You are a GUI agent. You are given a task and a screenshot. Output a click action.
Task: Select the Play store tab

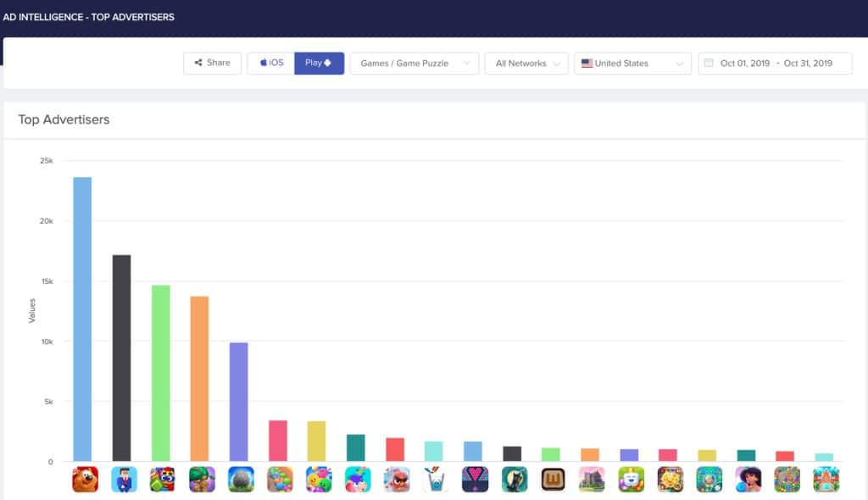click(319, 63)
